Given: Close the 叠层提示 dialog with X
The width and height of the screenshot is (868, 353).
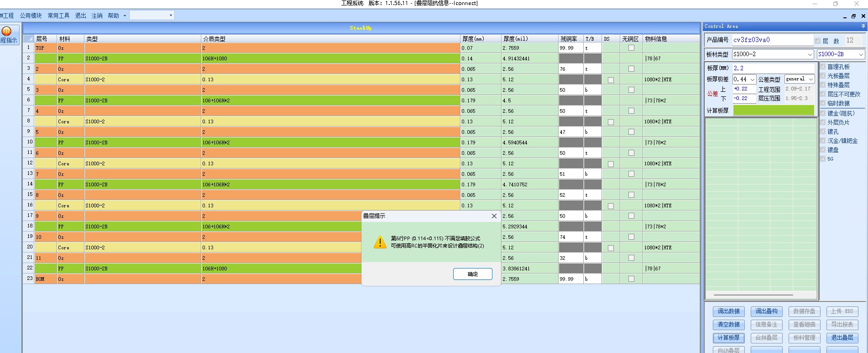Looking at the screenshot, I should click(494, 216).
